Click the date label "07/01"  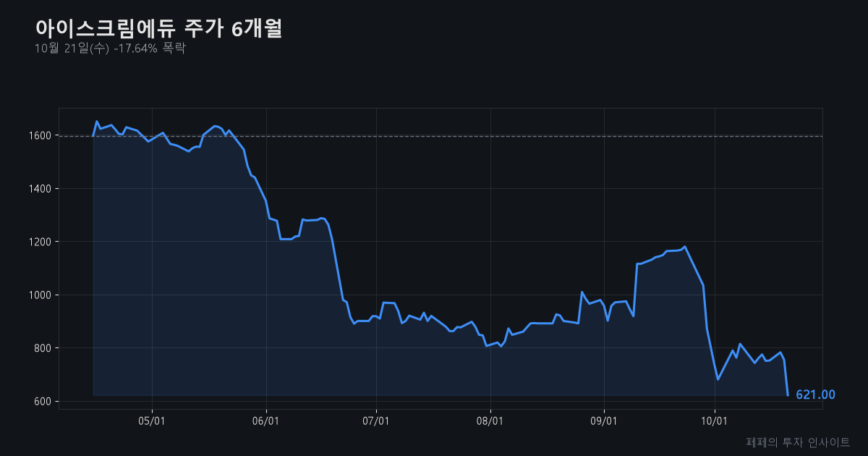click(376, 421)
